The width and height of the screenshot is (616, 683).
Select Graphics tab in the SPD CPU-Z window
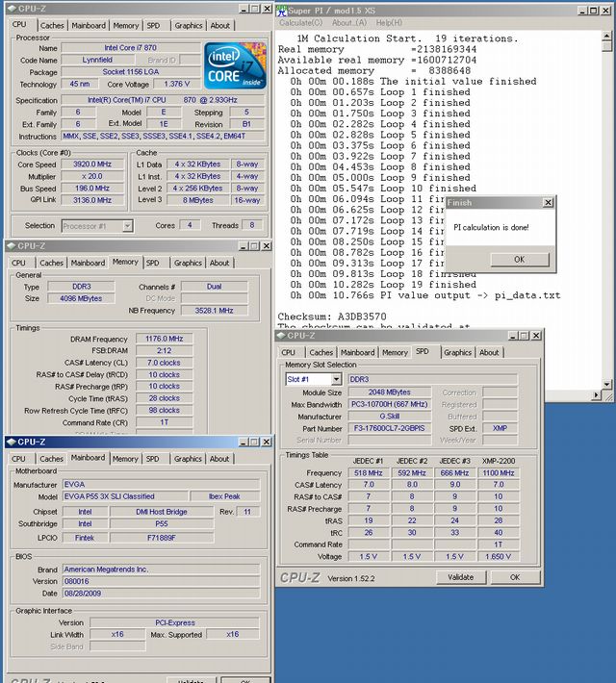(458, 353)
